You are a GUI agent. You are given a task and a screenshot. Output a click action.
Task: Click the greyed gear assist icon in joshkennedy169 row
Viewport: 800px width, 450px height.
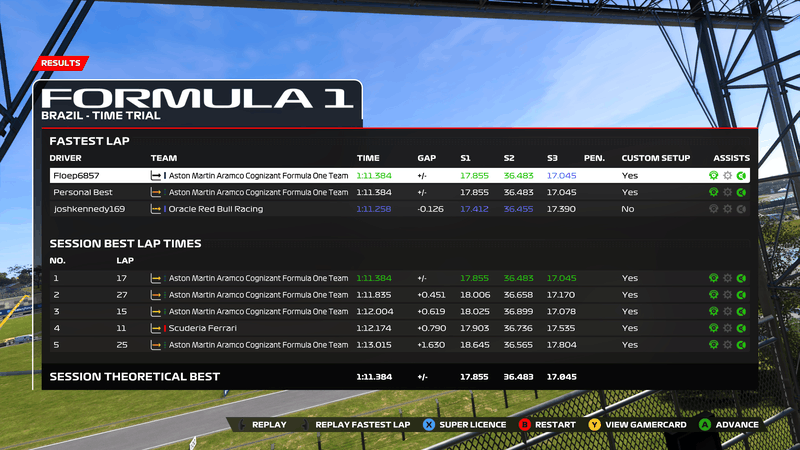pyautogui.click(x=728, y=209)
